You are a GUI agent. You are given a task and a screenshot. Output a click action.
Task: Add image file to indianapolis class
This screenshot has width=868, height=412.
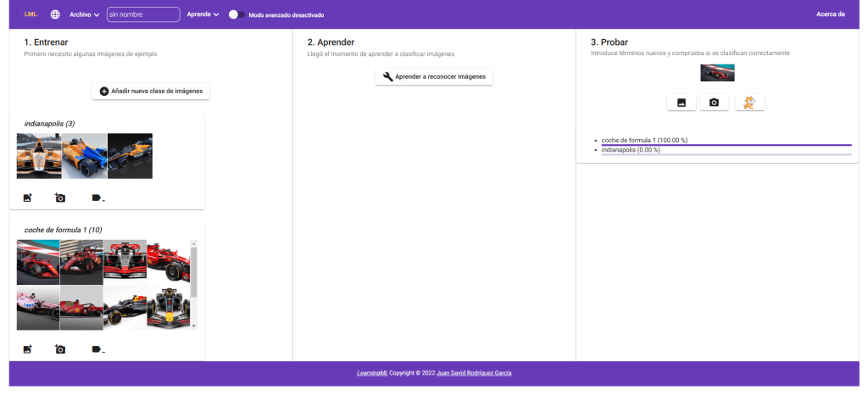tap(27, 198)
